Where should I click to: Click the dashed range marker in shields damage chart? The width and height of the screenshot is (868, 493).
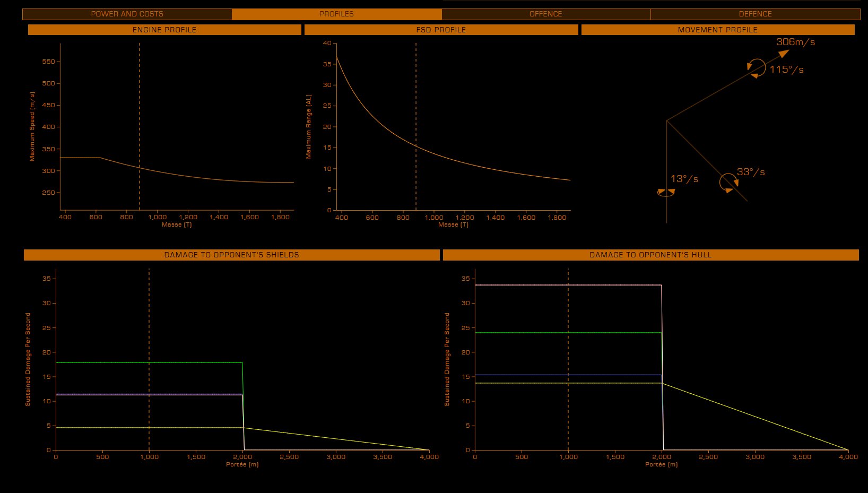click(x=149, y=318)
